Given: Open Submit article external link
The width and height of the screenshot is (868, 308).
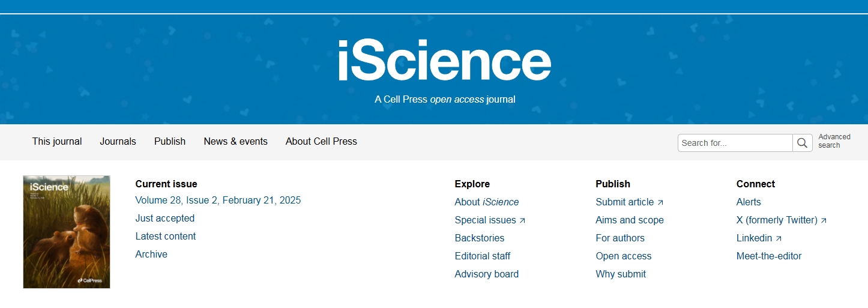Looking at the screenshot, I should tap(630, 202).
